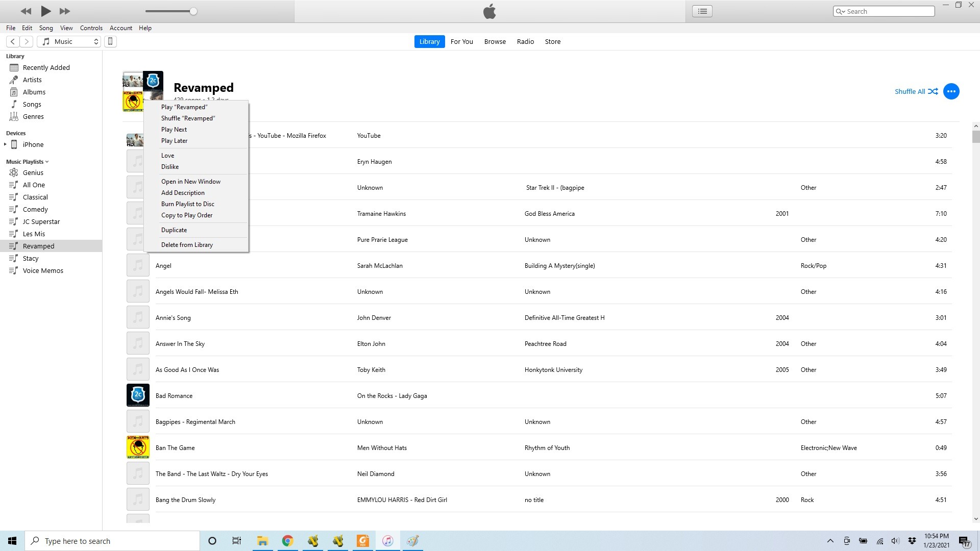Select Genius in Music Playlists sidebar
Screen dimensions: 980x551
point(33,172)
